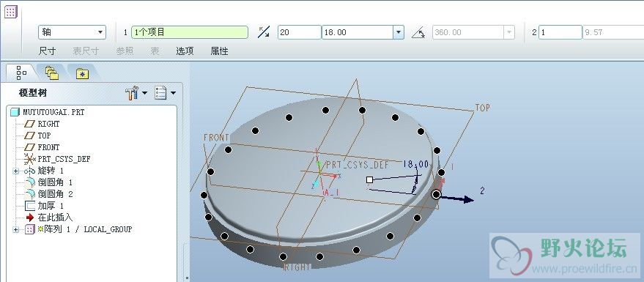644x282 pixels.
Task: Open the model tree tab
Action: (x=21, y=73)
